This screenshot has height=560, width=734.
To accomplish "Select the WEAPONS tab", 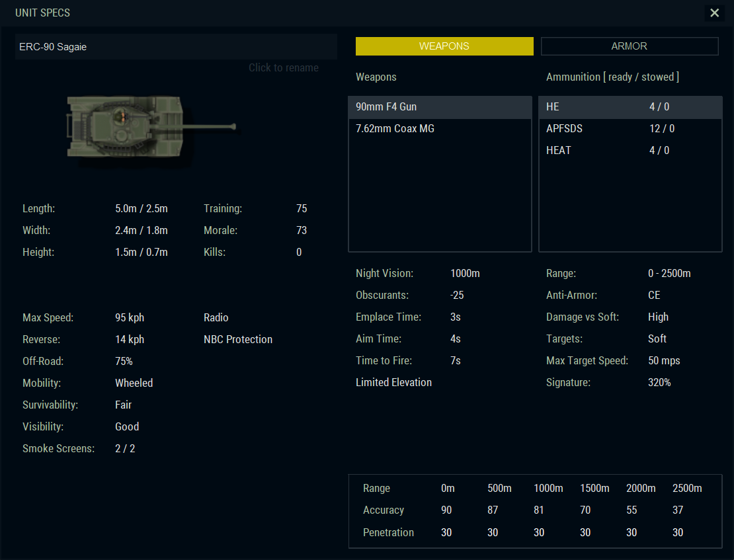I will 444,46.
